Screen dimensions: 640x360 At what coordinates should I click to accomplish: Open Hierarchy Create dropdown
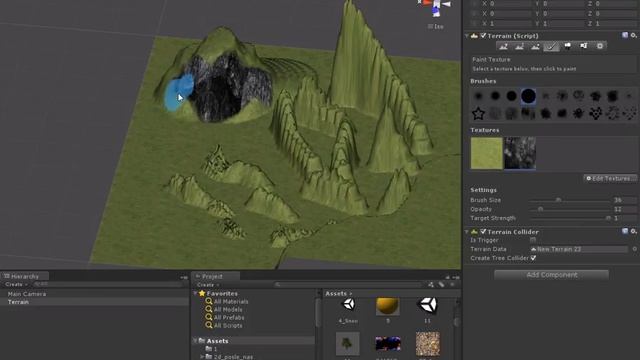click(x=16, y=284)
